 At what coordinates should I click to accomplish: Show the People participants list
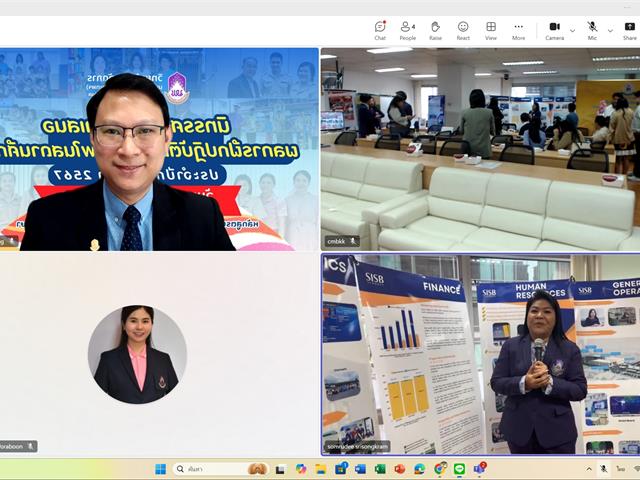tap(407, 31)
